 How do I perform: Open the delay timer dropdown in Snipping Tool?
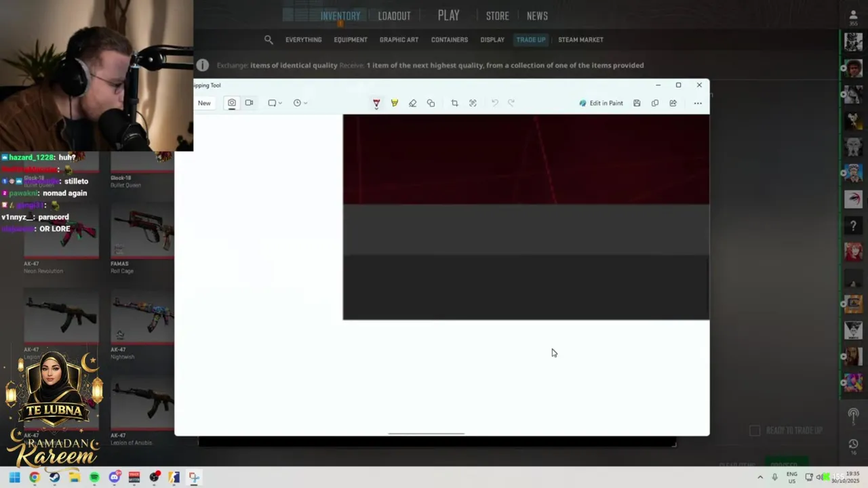pyautogui.click(x=300, y=103)
